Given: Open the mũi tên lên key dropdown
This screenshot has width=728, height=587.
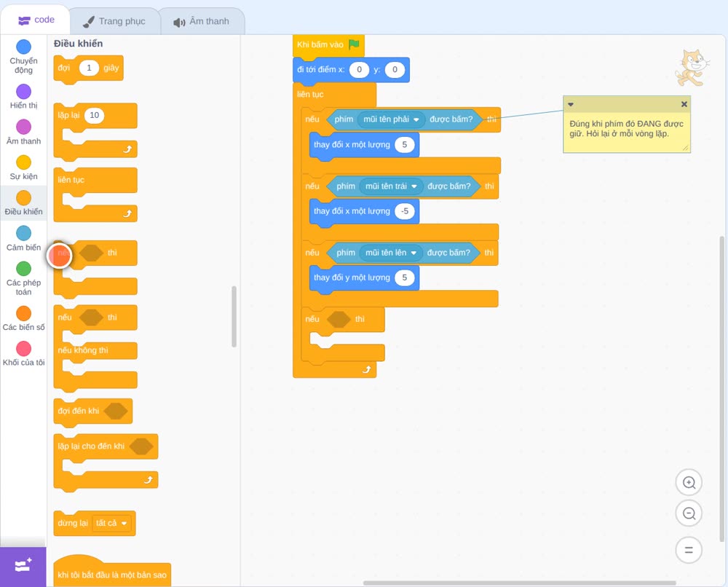Looking at the screenshot, I should point(391,253).
